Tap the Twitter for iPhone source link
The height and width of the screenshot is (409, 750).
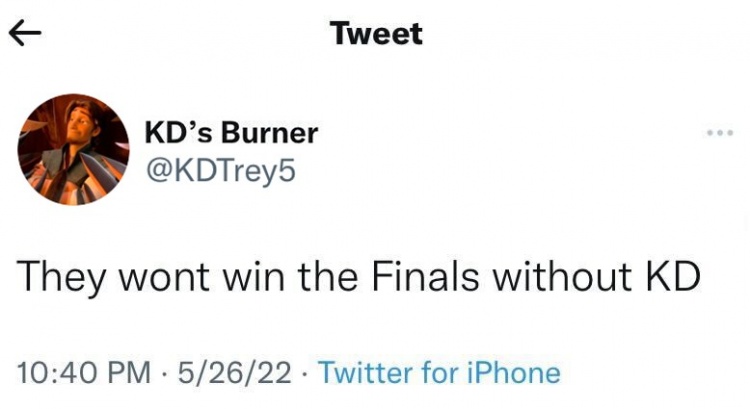pos(439,373)
